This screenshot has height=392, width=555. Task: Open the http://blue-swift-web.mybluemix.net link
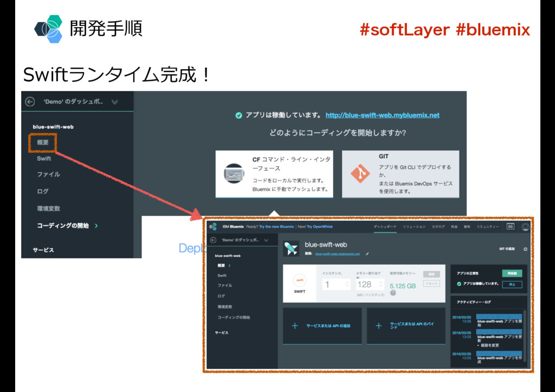pos(382,115)
